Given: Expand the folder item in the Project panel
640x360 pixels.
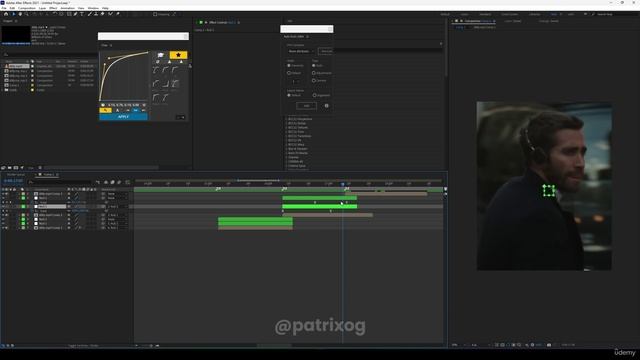Looking at the screenshot, I should pos(3,90).
